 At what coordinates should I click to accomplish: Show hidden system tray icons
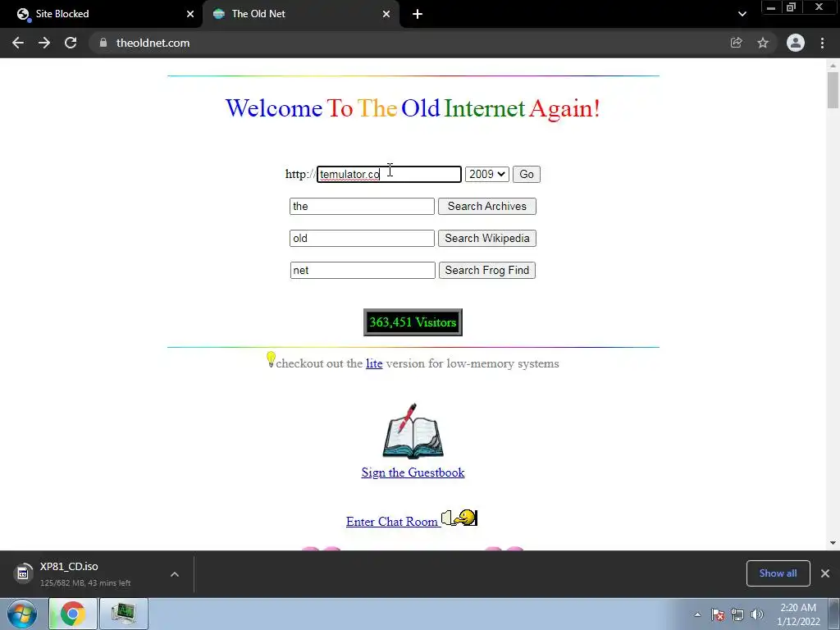(697, 614)
